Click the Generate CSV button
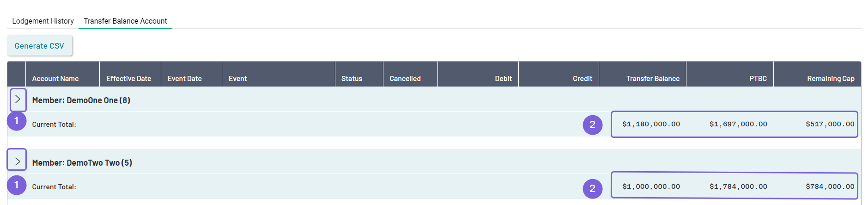 click(x=39, y=46)
